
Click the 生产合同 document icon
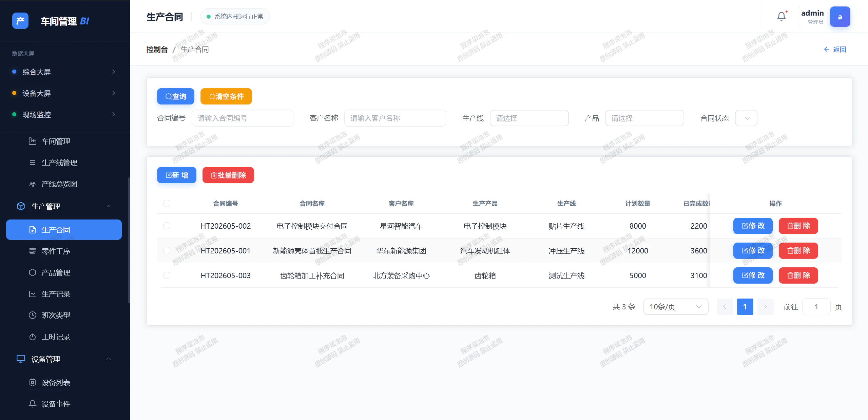tap(33, 230)
